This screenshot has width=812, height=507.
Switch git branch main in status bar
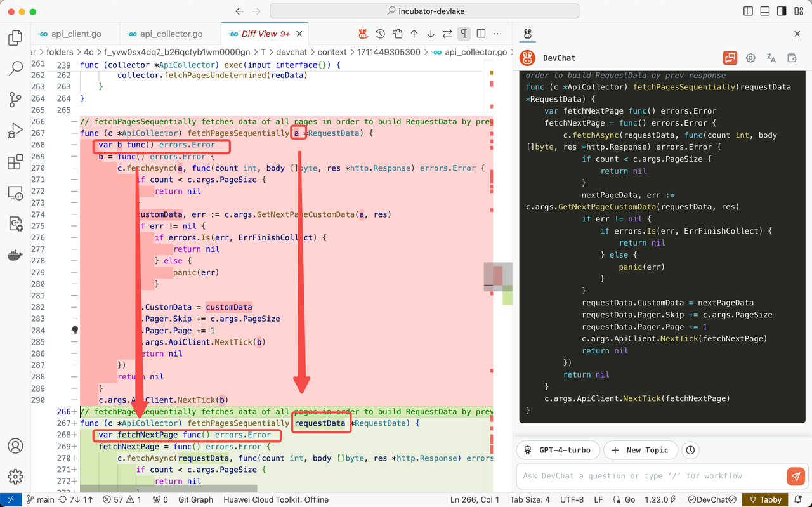pos(39,500)
